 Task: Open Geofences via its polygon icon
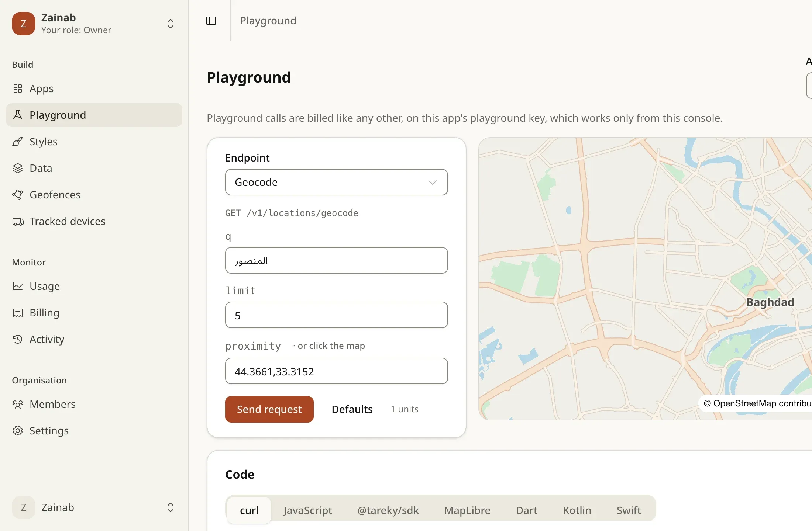click(x=18, y=195)
